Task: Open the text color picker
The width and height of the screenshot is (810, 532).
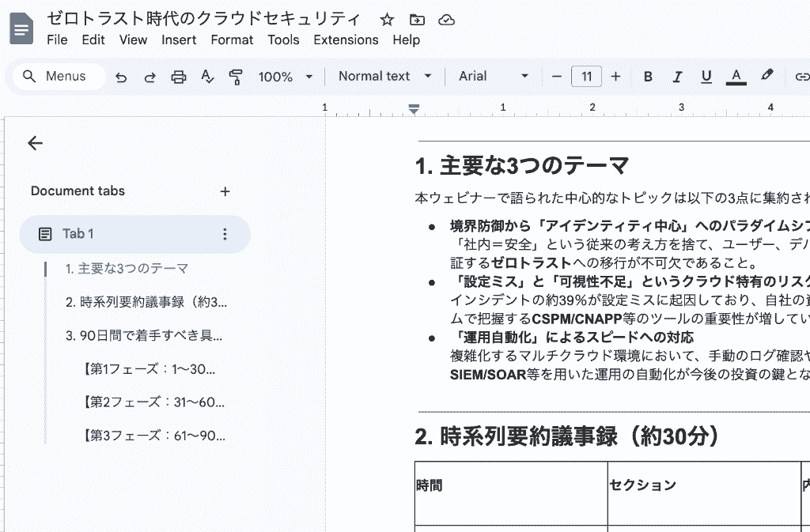Action: pyautogui.click(x=736, y=77)
